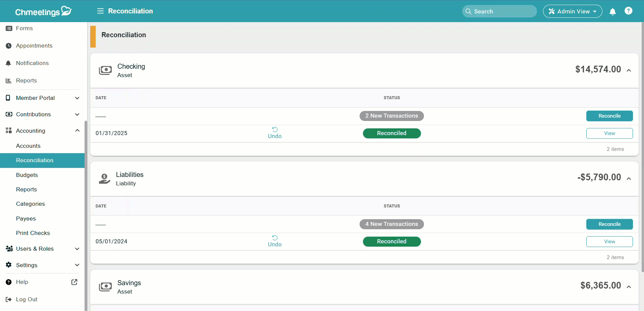Click the 01/31/2025 date cell
The height and width of the screenshot is (311, 644).
click(111, 133)
